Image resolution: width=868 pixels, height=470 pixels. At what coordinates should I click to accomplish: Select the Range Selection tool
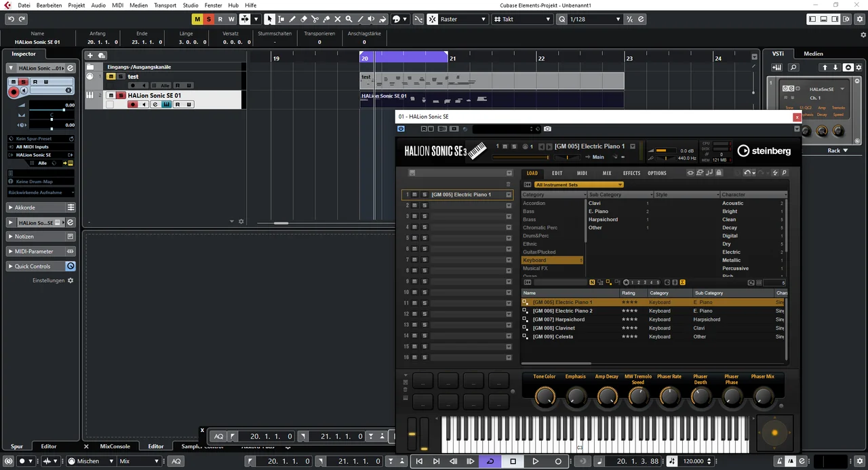281,19
